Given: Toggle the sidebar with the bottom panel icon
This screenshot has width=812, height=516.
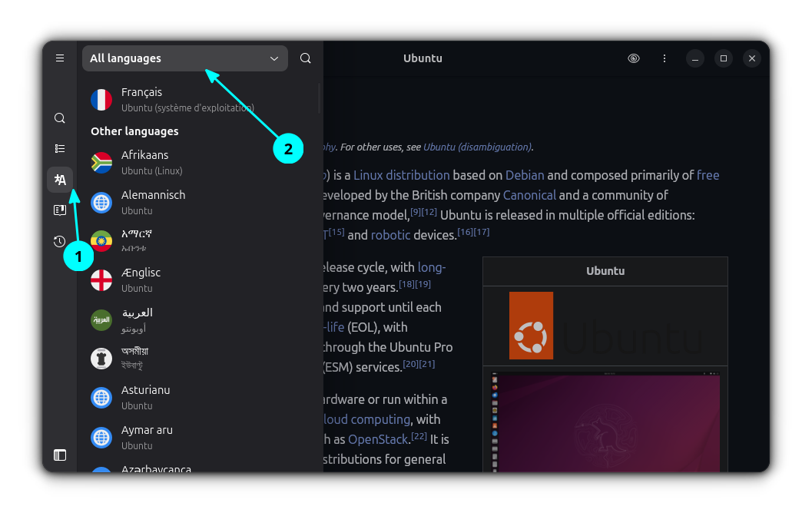Looking at the screenshot, I should [x=60, y=455].
